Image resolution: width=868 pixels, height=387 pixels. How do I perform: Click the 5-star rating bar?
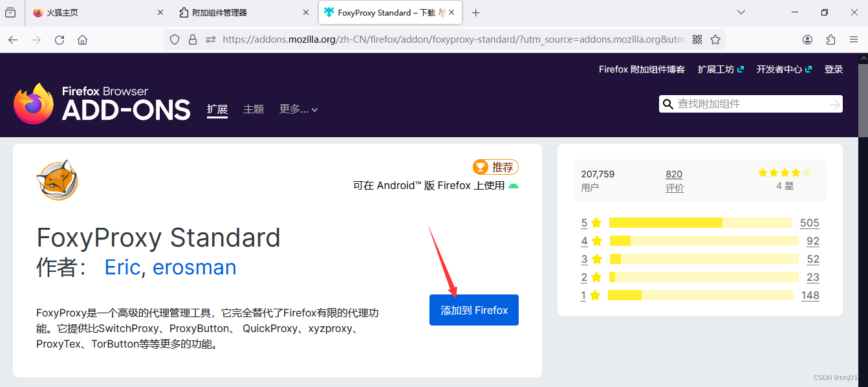700,223
